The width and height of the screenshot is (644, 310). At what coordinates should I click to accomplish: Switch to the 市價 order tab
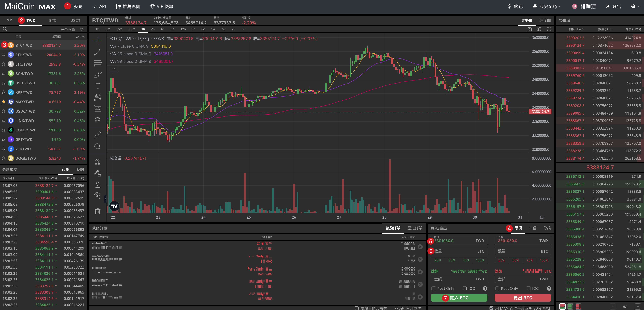532,228
